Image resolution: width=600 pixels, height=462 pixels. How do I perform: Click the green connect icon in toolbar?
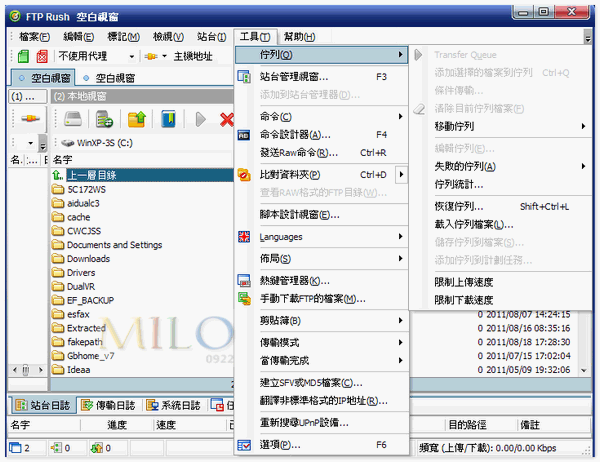click(23, 56)
